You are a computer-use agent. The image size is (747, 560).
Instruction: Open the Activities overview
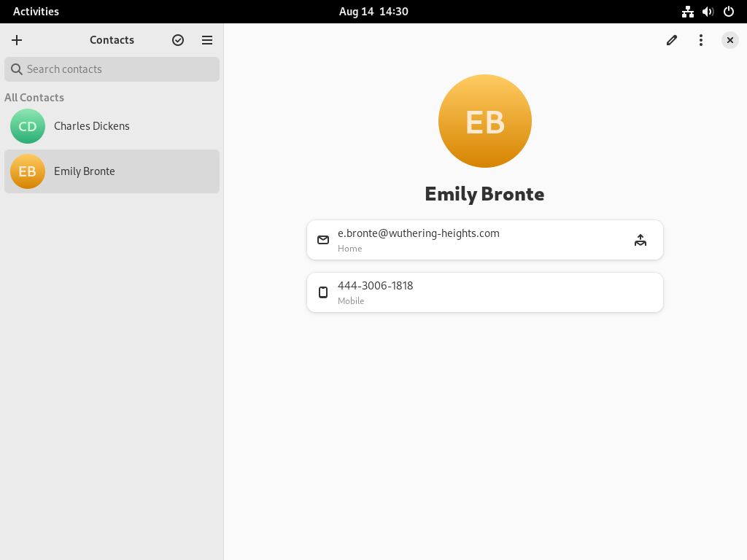tap(36, 12)
